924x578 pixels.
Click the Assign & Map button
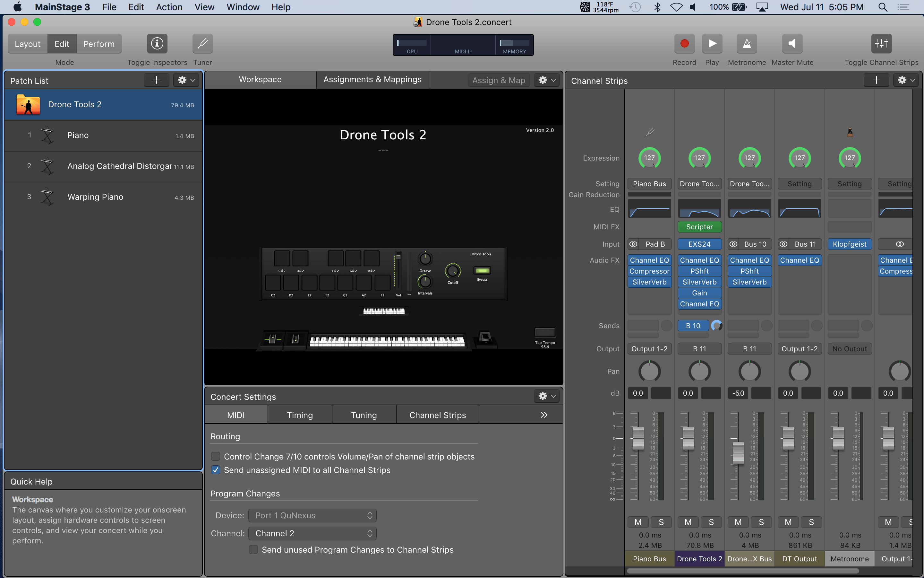(499, 80)
